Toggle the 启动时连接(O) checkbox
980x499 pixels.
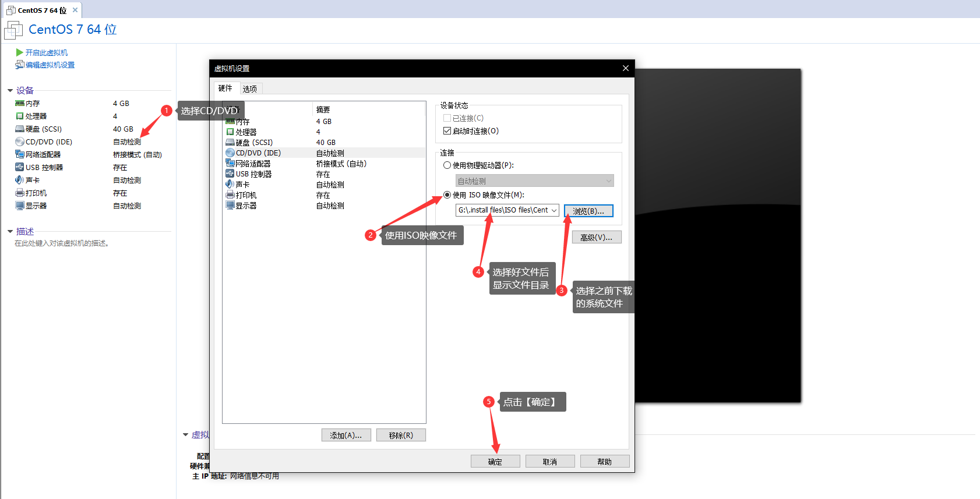point(447,131)
